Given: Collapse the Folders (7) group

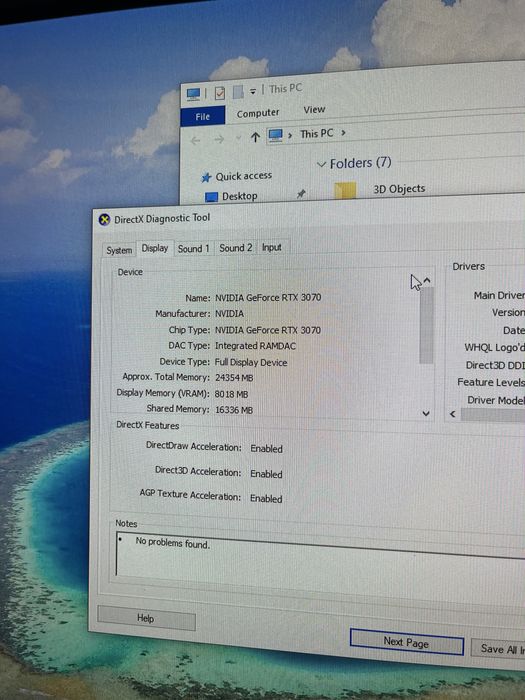Looking at the screenshot, I should click(x=321, y=165).
